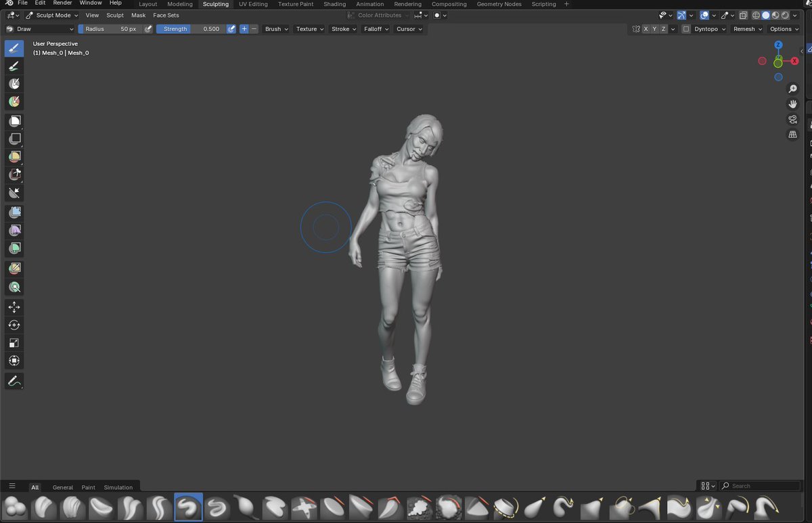Select the Scale tool in left toolbar
The image size is (812, 523).
[14, 343]
